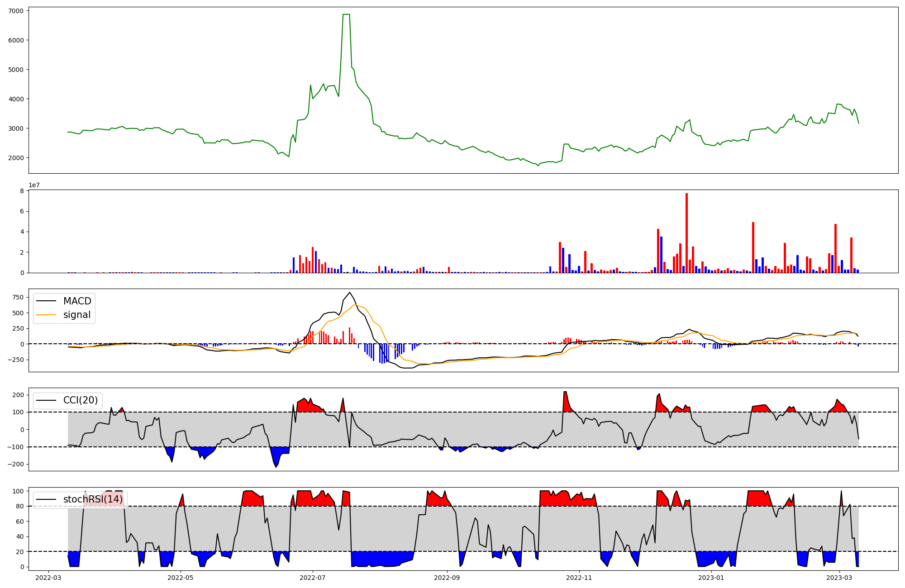The height and width of the screenshot is (588, 905).
Task: Click the 2022-03 x-axis date label
Action: click(48, 578)
